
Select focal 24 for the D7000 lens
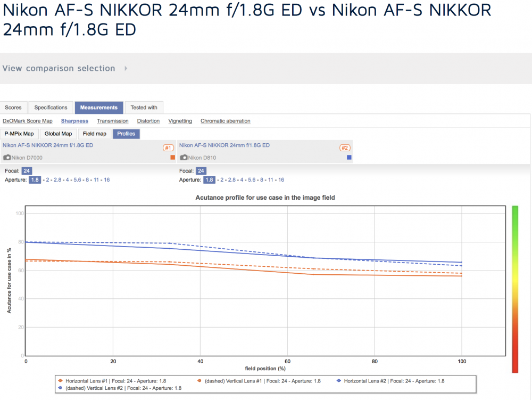27,171
